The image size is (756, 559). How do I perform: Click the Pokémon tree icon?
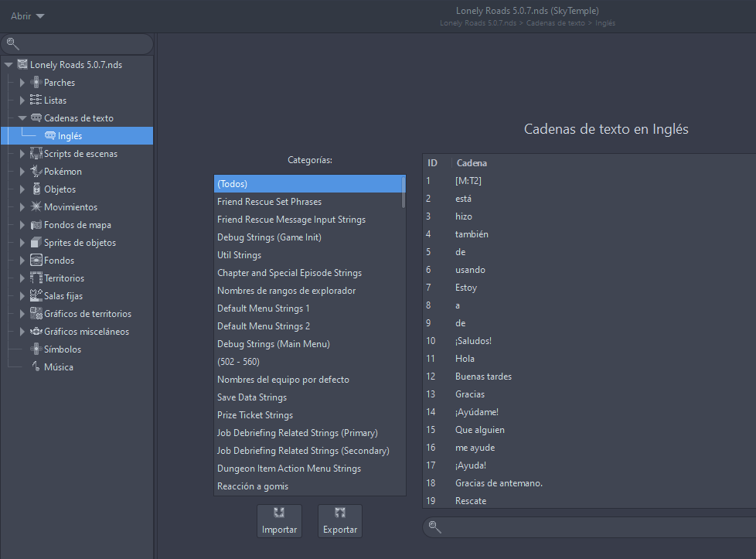click(36, 172)
